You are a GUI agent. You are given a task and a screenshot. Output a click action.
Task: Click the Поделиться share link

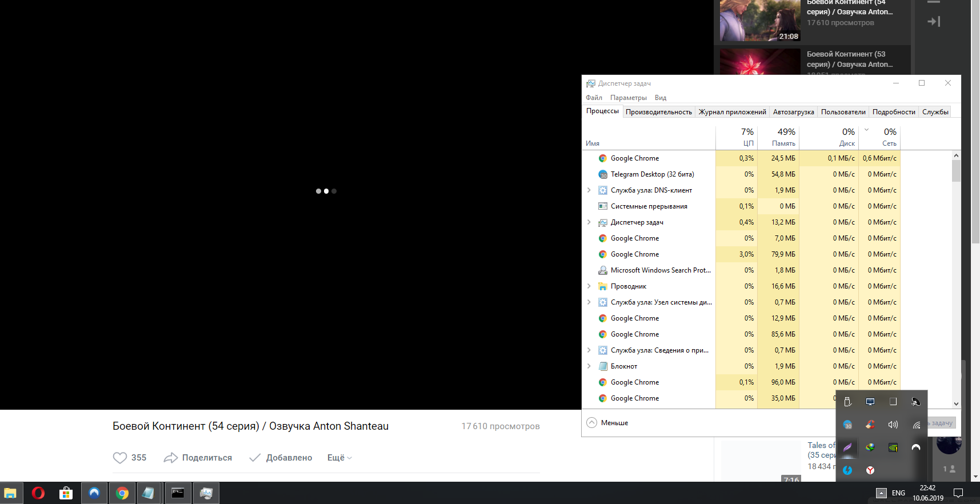coord(198,458)
